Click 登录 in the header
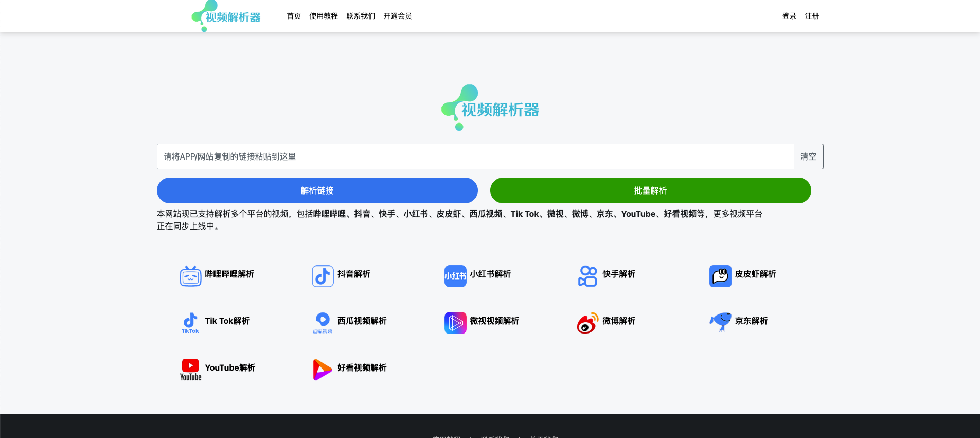Viewport: 980px width, 438px height. pyautogui.click(x=789, y=16)
